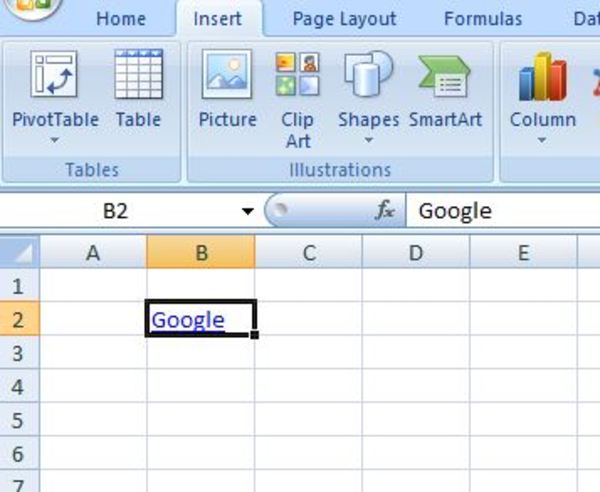Click in the formula bar showing Google
This screenshot has width=600, height=492.
pos(500,211)
